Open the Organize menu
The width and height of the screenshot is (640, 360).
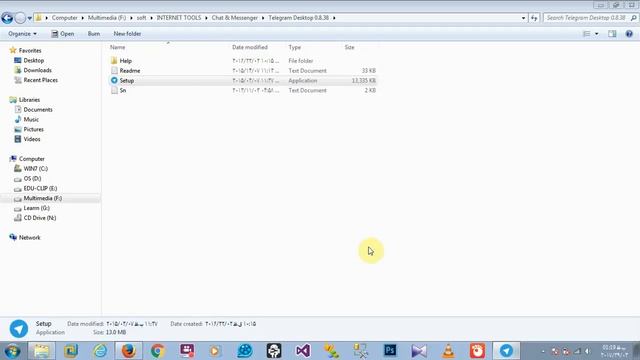click(x=22, y=34)
